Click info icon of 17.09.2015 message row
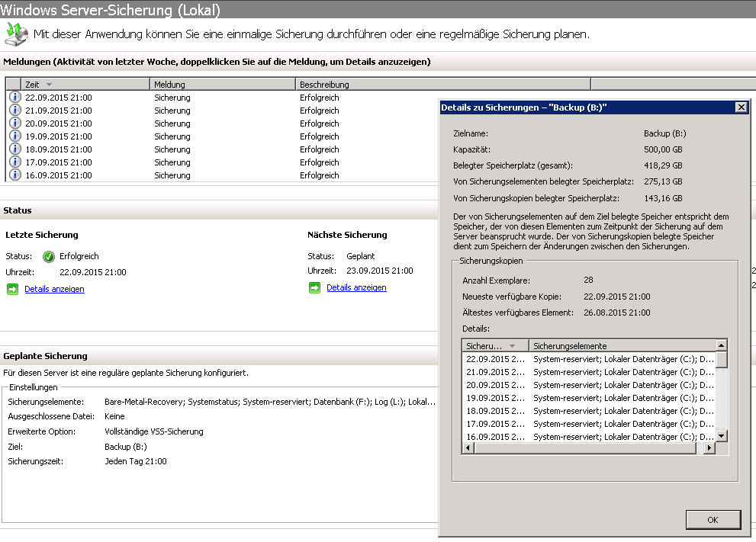Image resolution: width=756 pixels, height=542 pixels. tap(15, 162)
